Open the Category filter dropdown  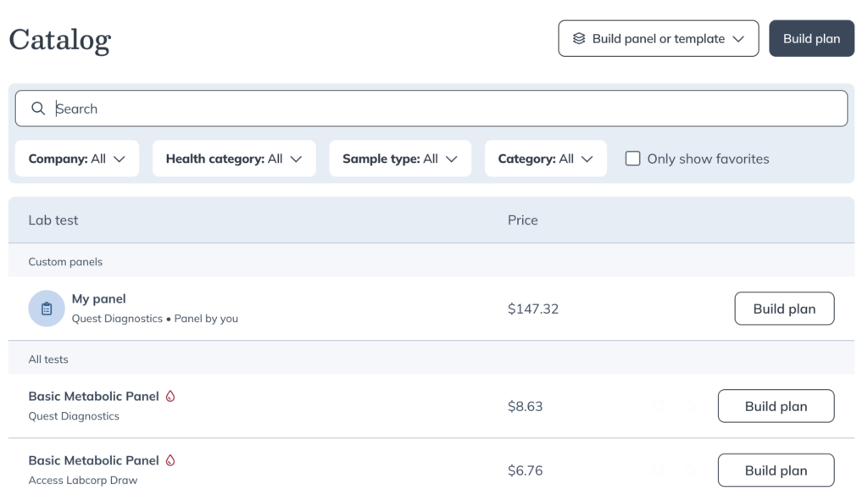[545, 159]
